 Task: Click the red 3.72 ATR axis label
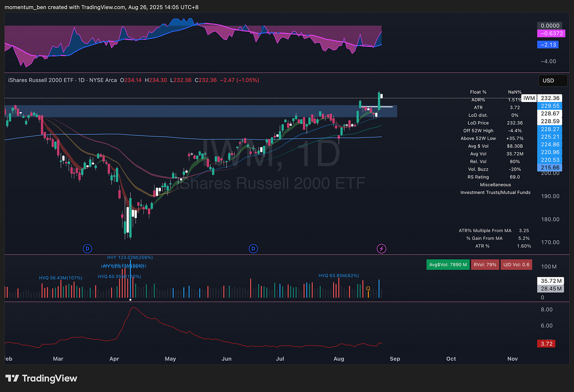pyautogui.click(x=546, y=344)
